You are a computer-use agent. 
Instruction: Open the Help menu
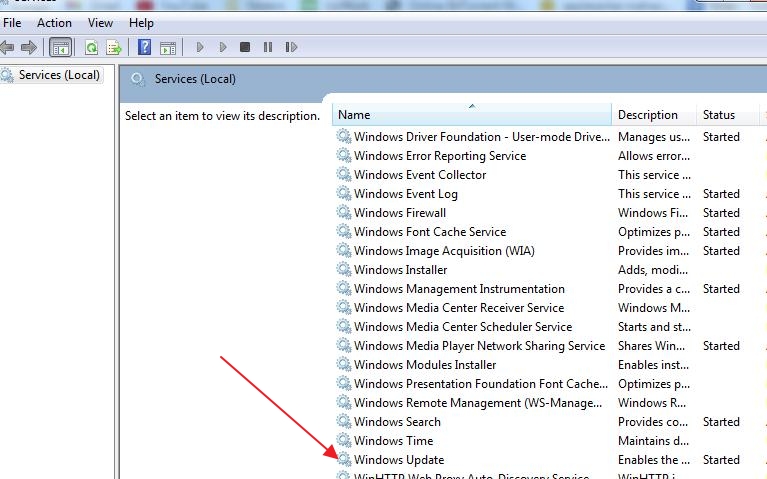142,22
